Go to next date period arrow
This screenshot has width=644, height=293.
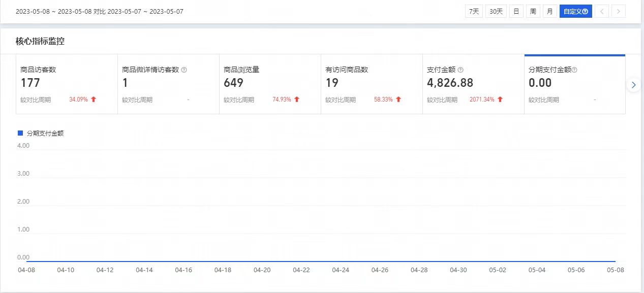[x=619, y=11]
